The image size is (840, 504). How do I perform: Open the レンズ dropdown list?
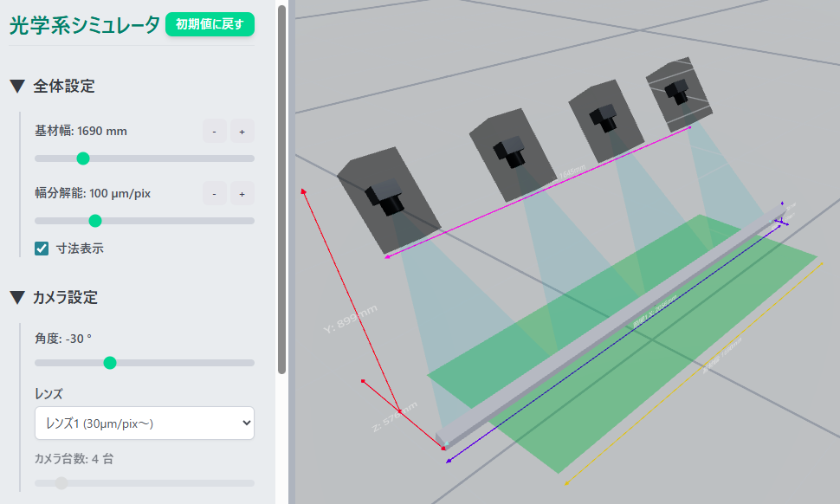click(x=144, y=423)
